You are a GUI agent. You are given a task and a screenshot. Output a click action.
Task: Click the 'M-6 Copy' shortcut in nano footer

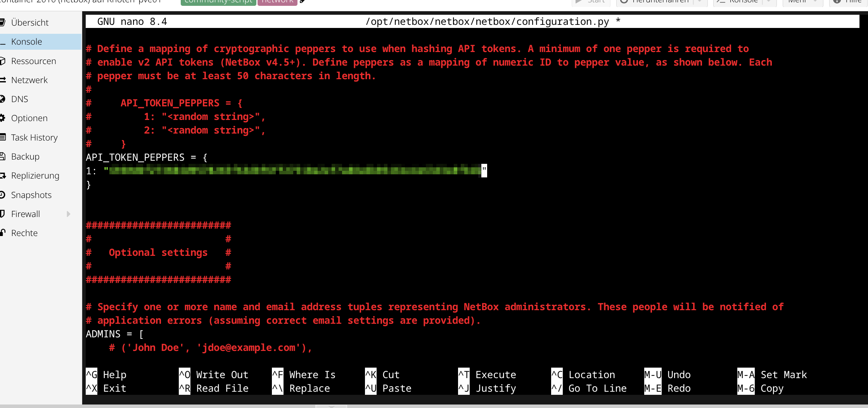click(761, 388)
